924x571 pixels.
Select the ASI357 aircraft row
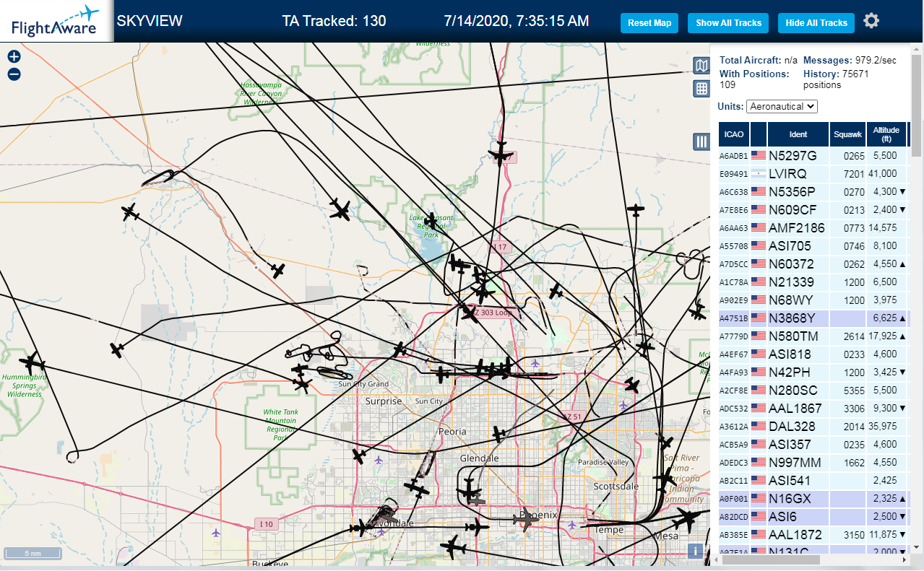pyautogui.click(x=814, y=444)
